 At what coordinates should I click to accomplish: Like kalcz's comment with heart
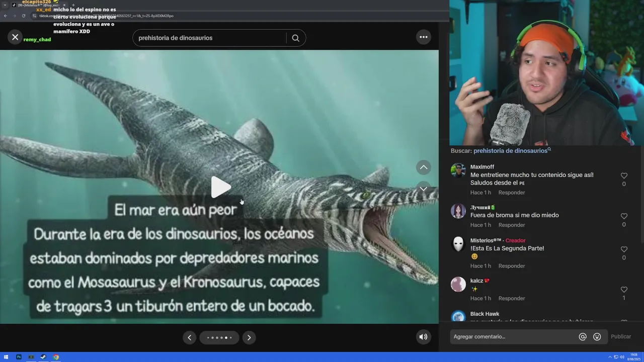pyautogui.click(x=624, y=290)
